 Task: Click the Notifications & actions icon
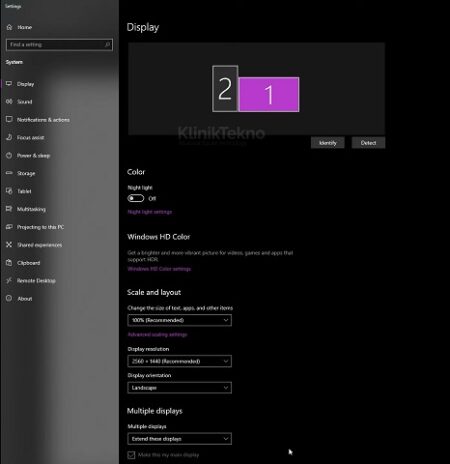point(9,119)
